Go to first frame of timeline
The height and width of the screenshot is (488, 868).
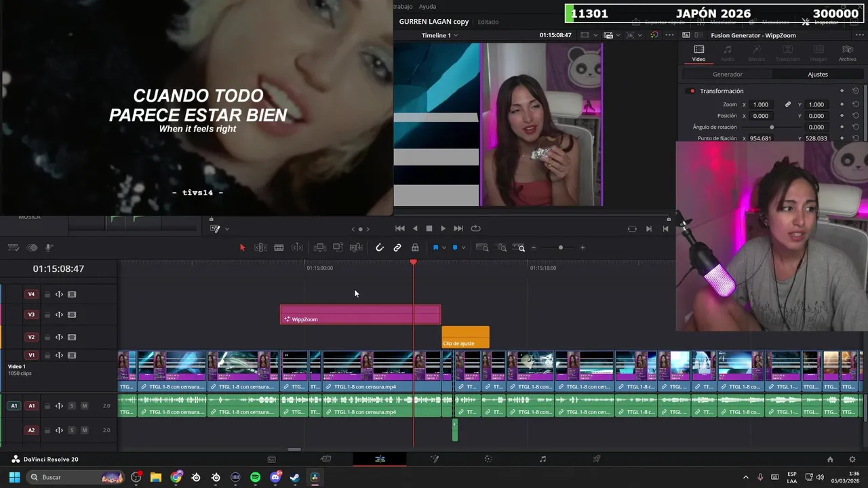[400, 228]
